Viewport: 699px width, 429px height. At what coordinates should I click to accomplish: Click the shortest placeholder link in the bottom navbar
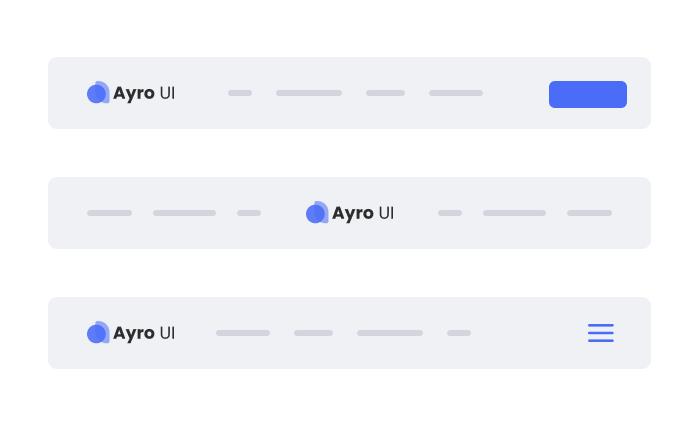[x=459, y=333]
